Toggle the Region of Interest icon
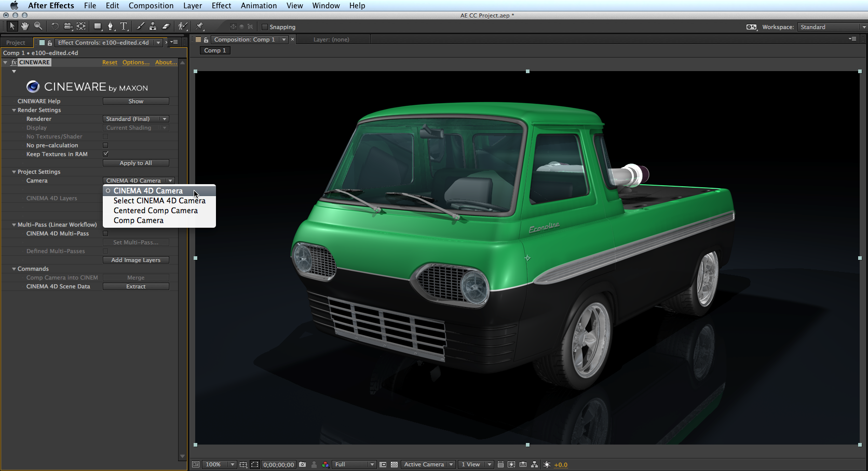This screenshot has height=471, width=868. 383,464
